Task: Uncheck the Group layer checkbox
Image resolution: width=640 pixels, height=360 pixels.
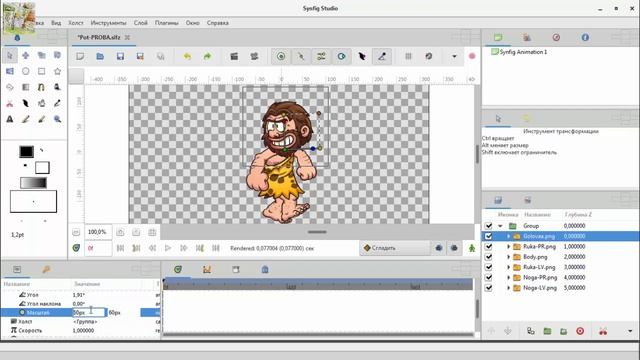Action: 488,226
